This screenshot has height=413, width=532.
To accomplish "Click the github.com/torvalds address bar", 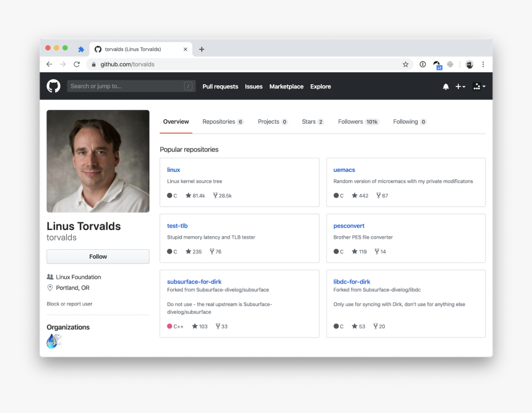I will (249, 64).
